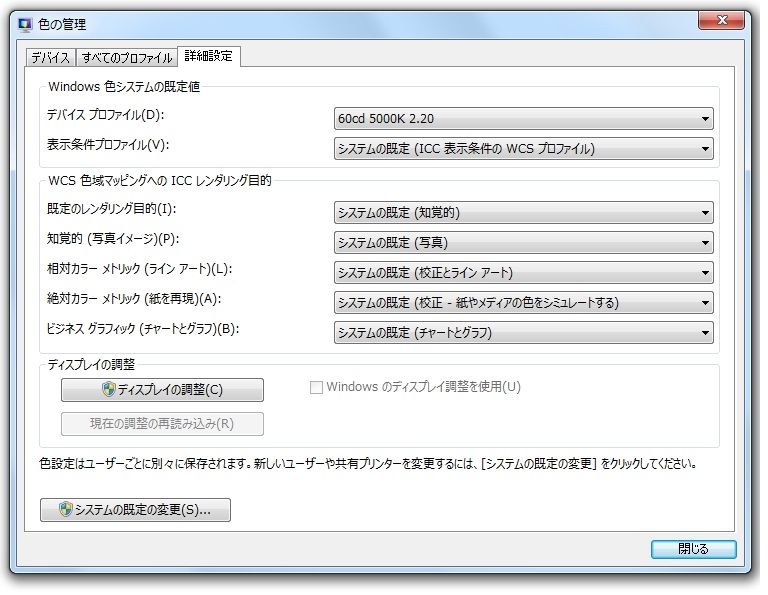This screenshot has height=595, width=768.
Task: Click the WCS 色域マッピングへの ICC レンダリング目的 heading
Action: click(160, 181)
